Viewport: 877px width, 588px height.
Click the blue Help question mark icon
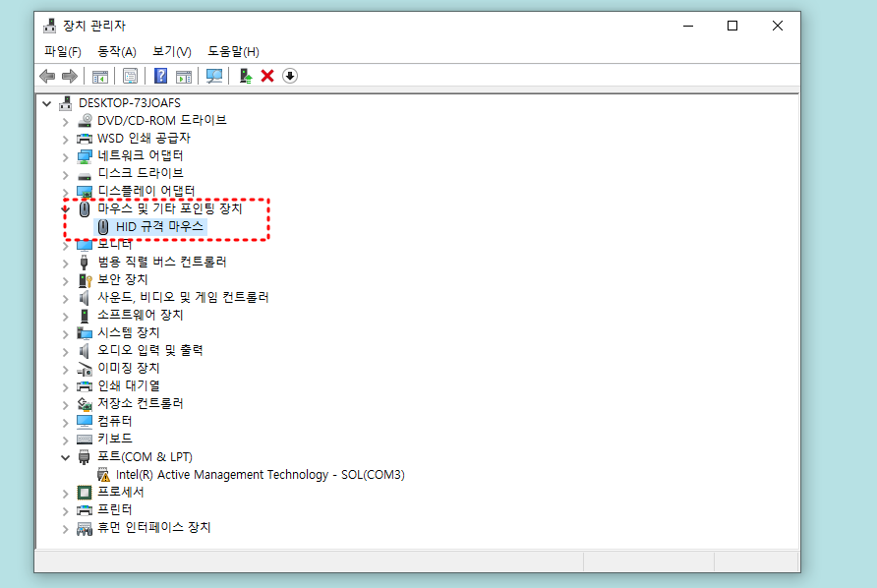tap(160, 76)
